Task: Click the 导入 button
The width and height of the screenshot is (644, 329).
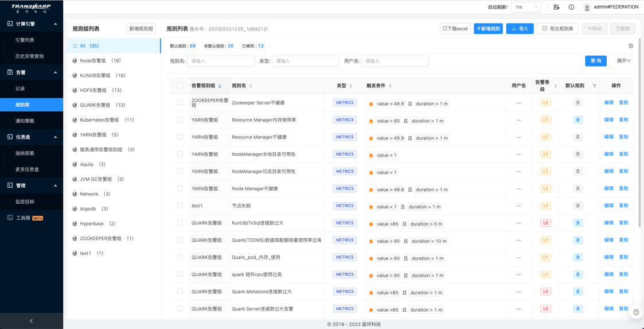Action: pyautogui.click(x=520, y=28)
